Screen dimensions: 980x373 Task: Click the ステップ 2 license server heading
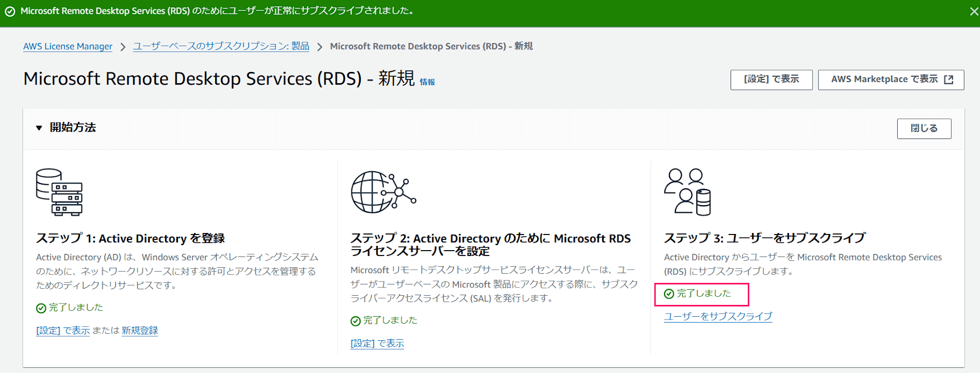click(490, 245)
